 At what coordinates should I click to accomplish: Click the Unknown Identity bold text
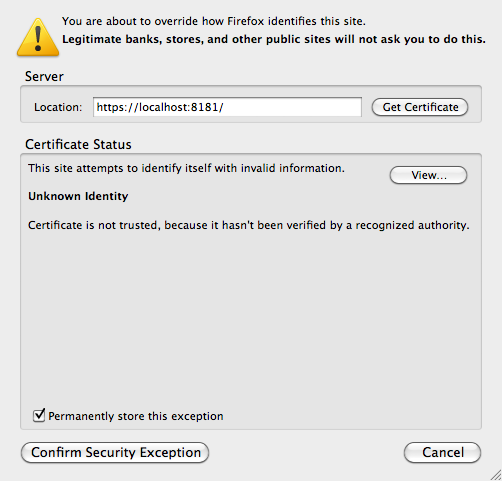click(78, 196)
